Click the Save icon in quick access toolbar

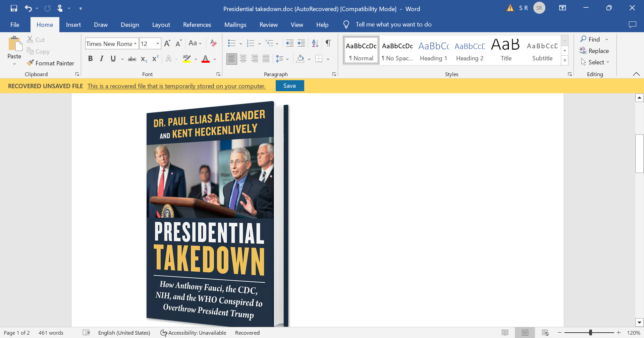(14, 8)
